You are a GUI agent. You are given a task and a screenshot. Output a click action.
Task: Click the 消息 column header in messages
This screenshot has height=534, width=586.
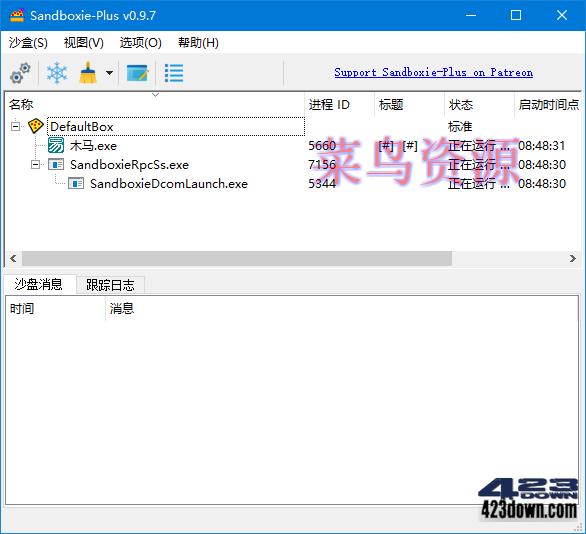[342, 309]
